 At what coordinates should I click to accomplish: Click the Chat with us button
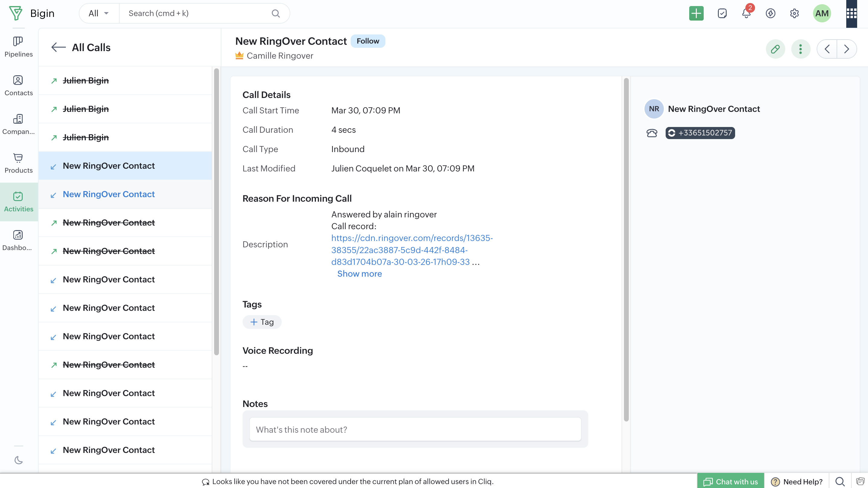pyautogui.click(x=730, y=481)
